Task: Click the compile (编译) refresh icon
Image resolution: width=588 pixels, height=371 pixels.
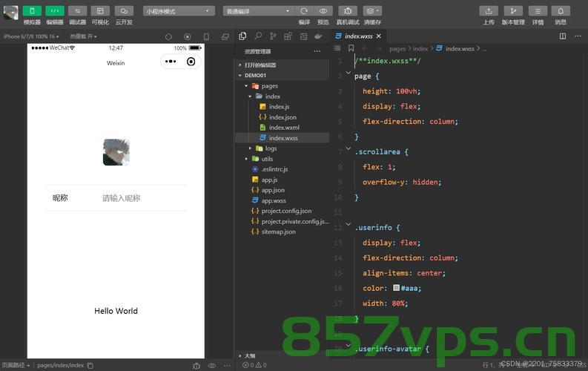Action: (304, 11)
